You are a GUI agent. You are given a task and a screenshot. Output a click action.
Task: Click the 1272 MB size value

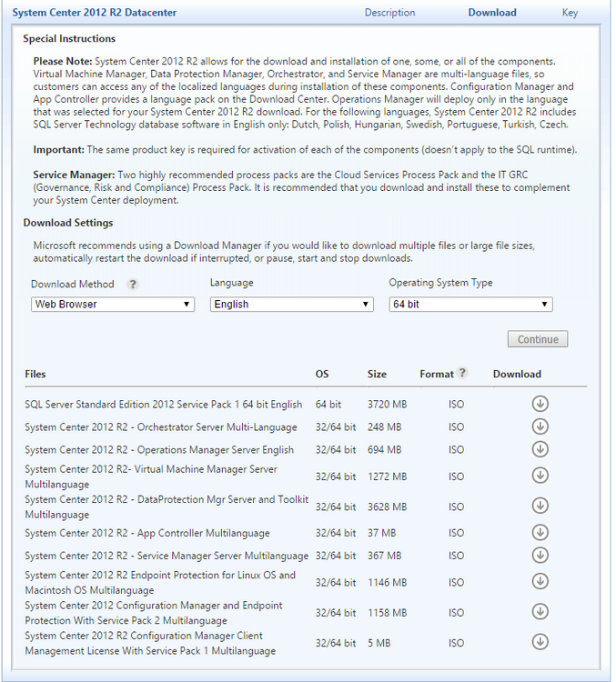pyautogui.click(x=387, y=476)
